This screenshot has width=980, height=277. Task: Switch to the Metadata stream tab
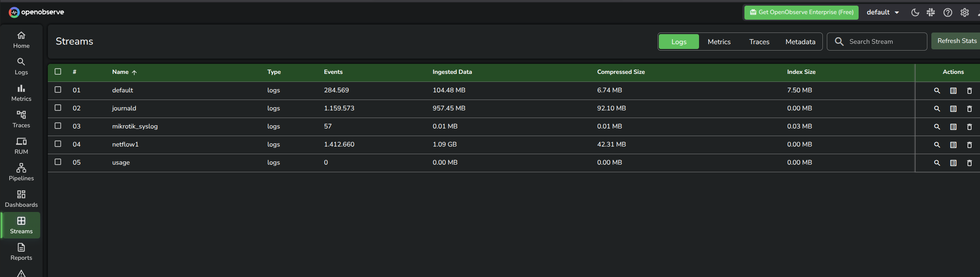[x=800, y=42]
